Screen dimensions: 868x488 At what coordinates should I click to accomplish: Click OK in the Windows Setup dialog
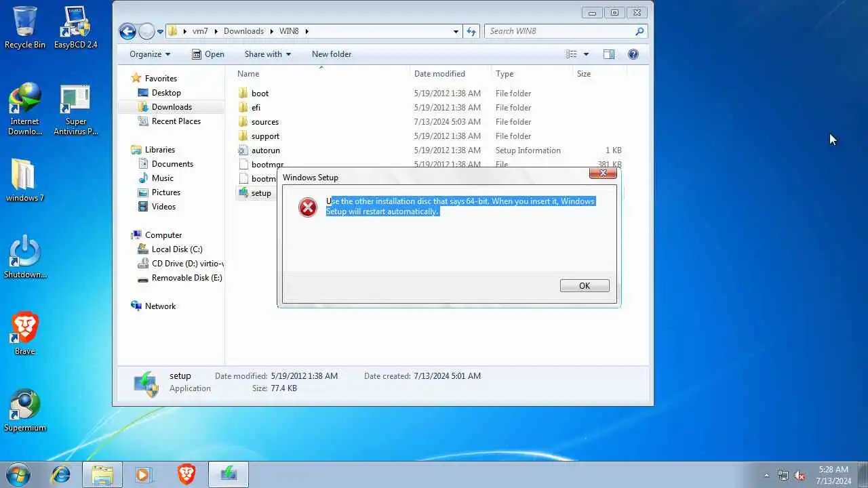click(585, 286)
